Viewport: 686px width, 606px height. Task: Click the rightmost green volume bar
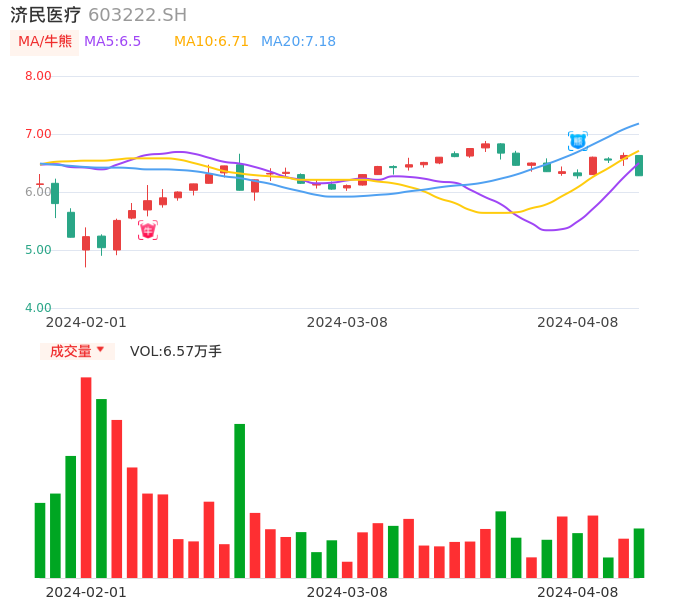point(639,553)
